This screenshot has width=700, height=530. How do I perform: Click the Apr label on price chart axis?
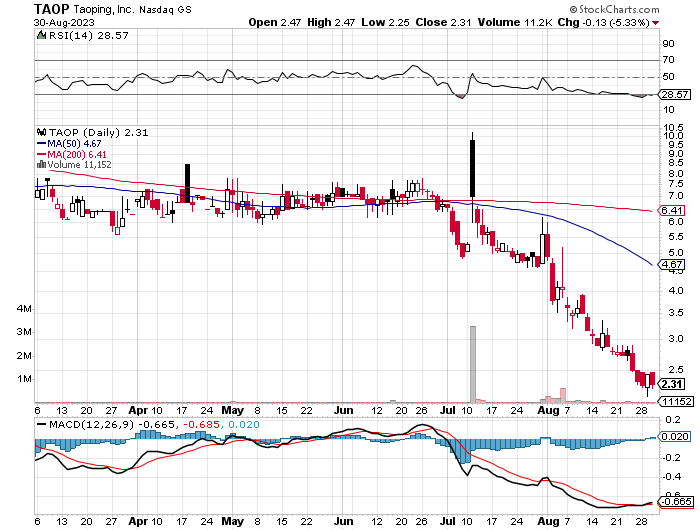tap(138, 410)
